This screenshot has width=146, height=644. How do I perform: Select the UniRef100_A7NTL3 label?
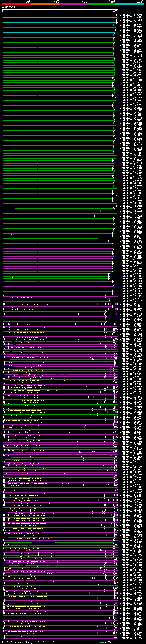click(131, 85)
